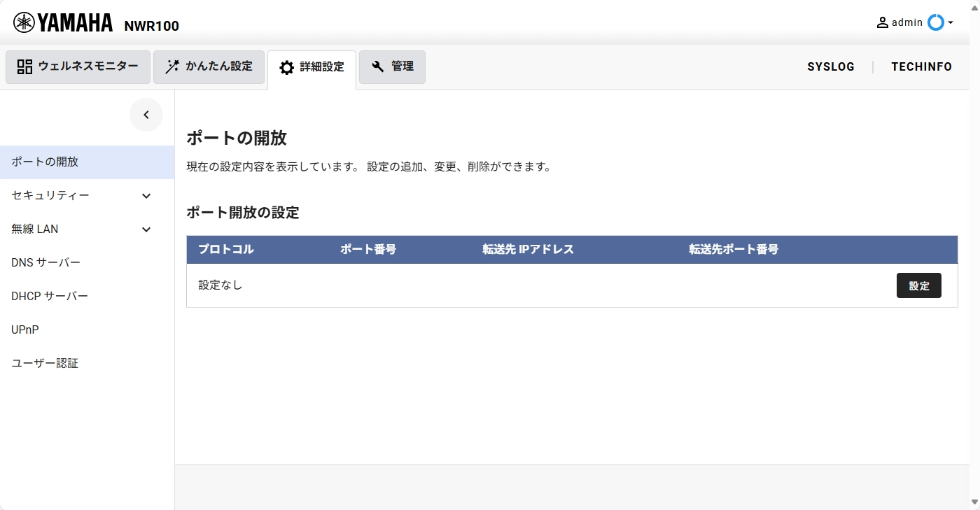
Task: Open the 管理 tab
Action: [392, 67]
